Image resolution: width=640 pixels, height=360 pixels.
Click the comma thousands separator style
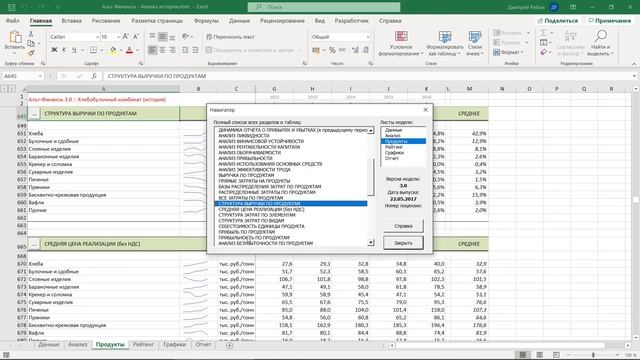342,50
